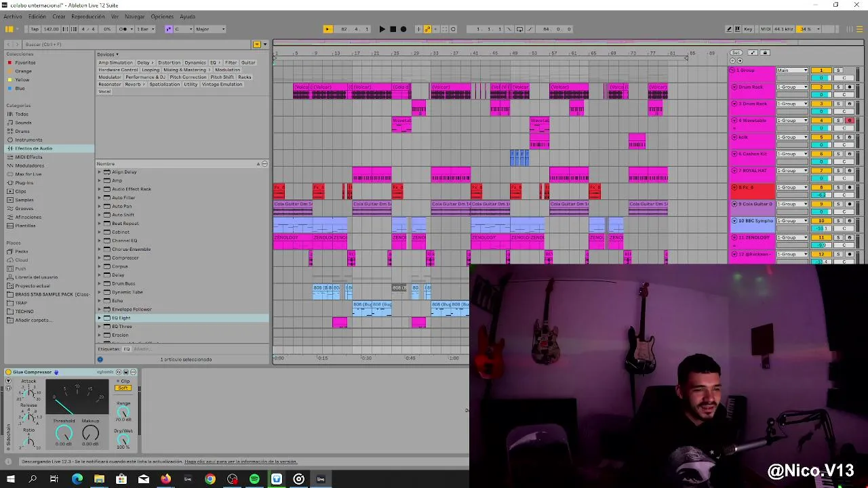Toggle browser show/hide icon top left
Viewport: 868px width, 488px height.
point(9,29)
